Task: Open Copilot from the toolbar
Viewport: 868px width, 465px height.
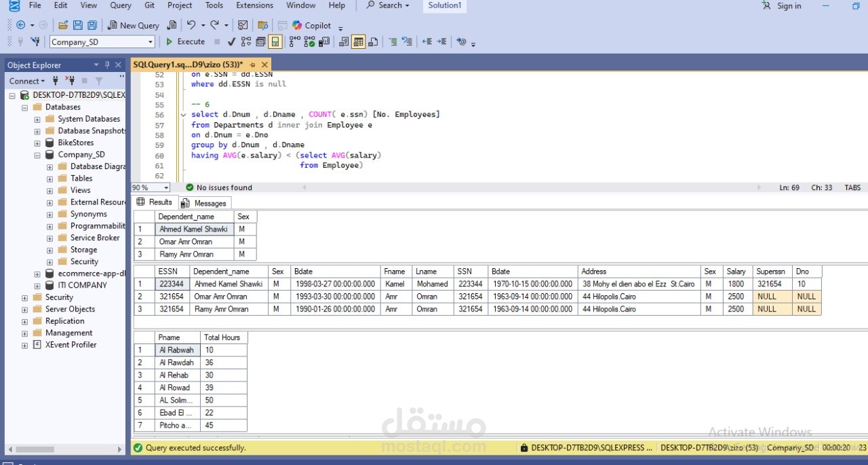Action: click(x=311, y=25)
